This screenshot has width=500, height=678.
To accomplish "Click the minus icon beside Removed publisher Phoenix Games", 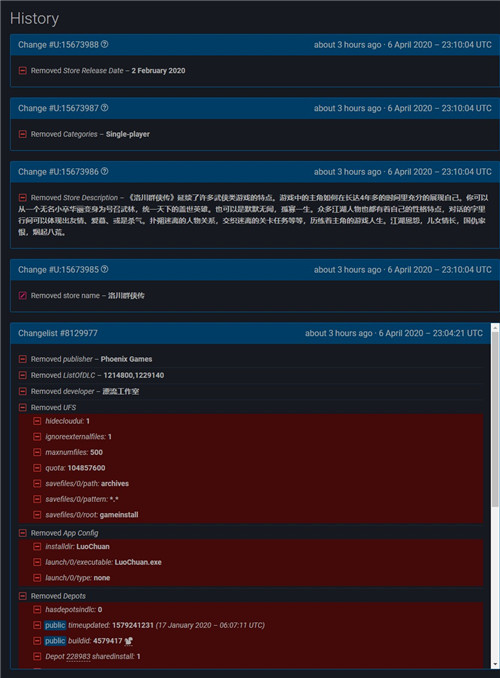I will pos(22,359).
